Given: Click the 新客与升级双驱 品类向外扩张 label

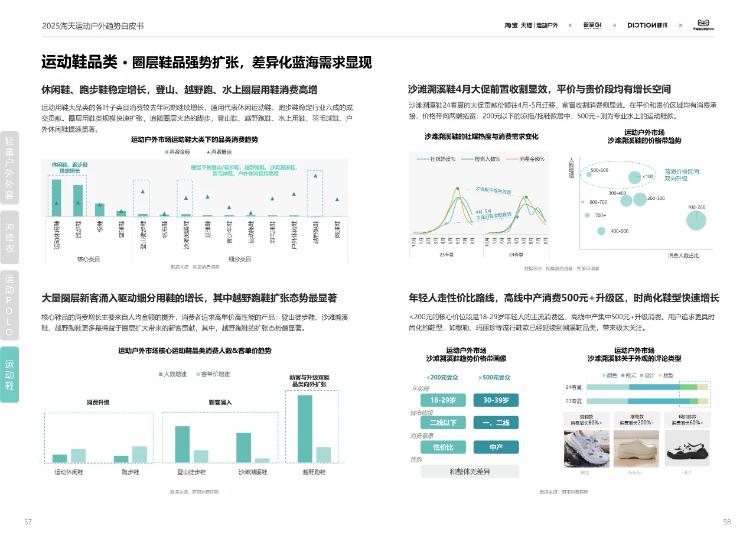Looking at the screenshot, I should click(x=309, y=381).
